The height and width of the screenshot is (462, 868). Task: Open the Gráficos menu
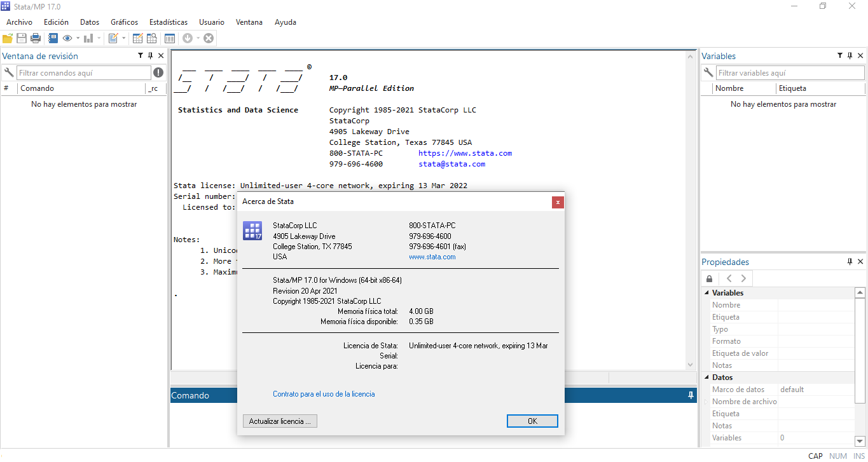(x=124, y=22)
